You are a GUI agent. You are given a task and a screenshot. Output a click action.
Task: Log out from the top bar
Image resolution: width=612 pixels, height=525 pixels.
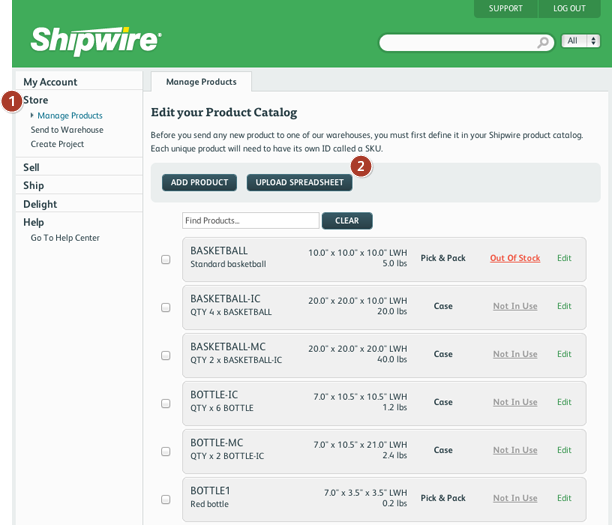(569, 8)
